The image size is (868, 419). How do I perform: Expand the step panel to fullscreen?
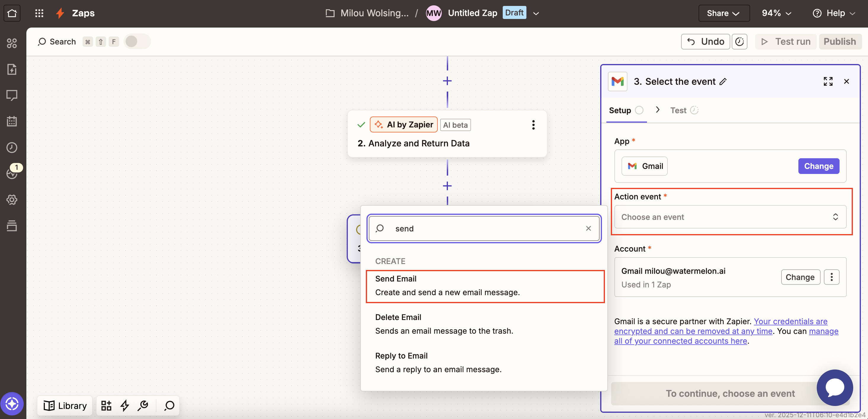pyautogui.click(x=828, y=81)
